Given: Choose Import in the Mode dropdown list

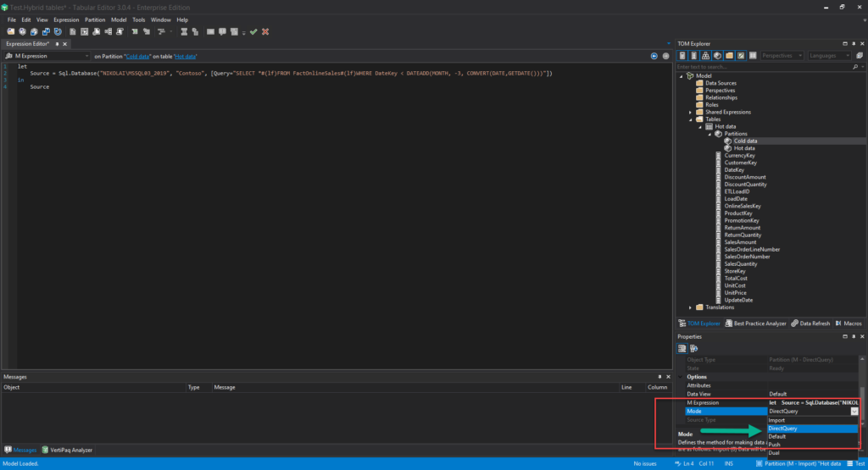Looking at the screenshot, I should click(812, 420).
